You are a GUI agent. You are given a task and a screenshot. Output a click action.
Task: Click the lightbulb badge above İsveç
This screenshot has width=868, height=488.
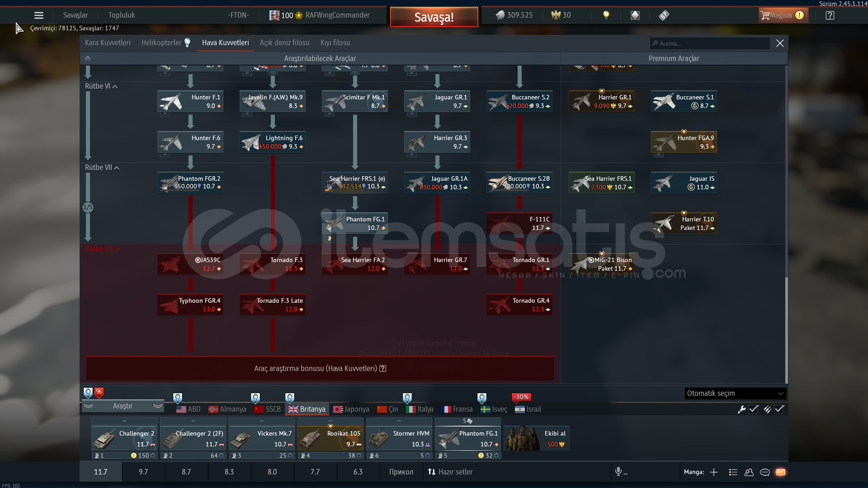[x=482, y=398]
